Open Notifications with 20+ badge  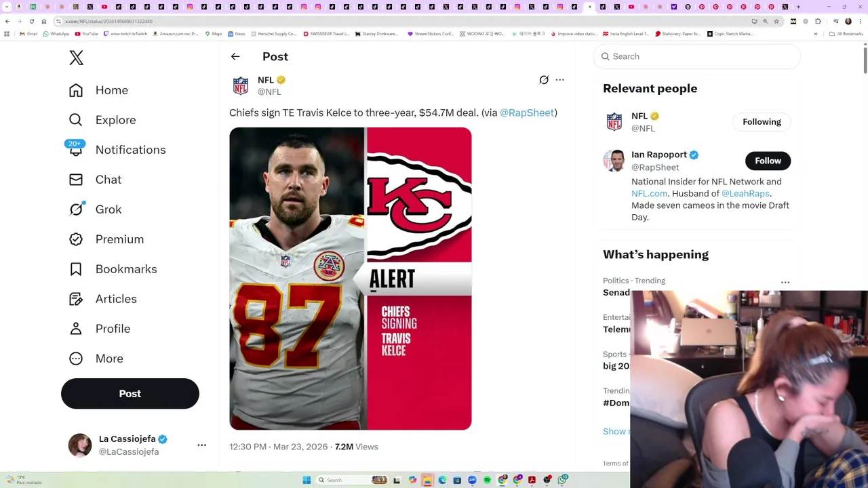pos(117,150)
